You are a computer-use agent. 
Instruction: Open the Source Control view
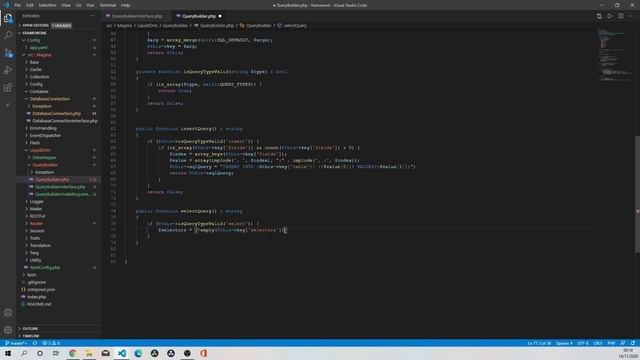pos(8,53)
